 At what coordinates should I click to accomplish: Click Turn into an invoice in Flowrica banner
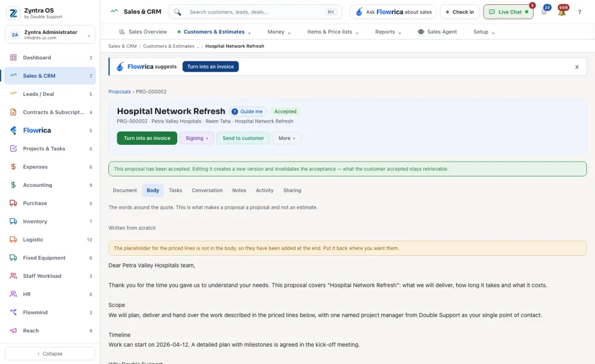(x=211, y=67)
